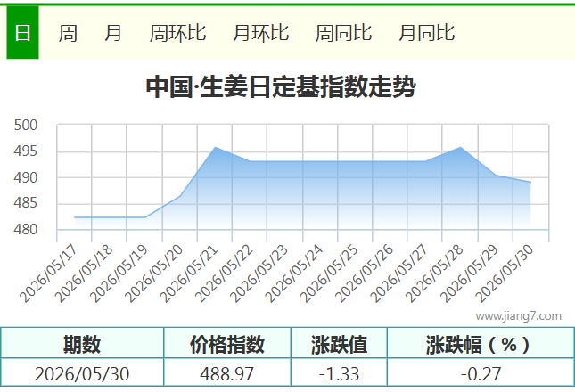Click the 2026/05/28 peak data point
575x392 pixels.
[x=460, y=147]
